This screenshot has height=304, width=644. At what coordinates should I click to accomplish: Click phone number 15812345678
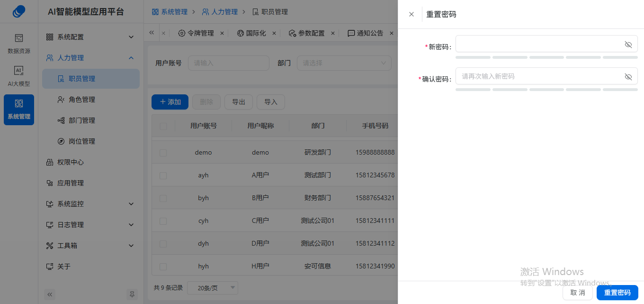pos(375,175)
